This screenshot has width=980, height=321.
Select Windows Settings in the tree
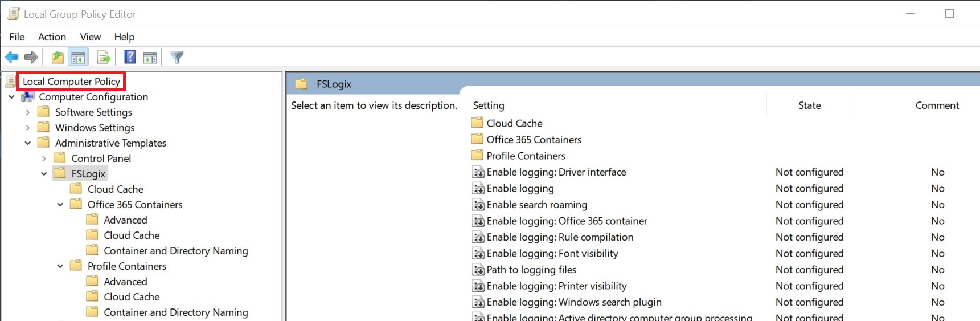95,128
